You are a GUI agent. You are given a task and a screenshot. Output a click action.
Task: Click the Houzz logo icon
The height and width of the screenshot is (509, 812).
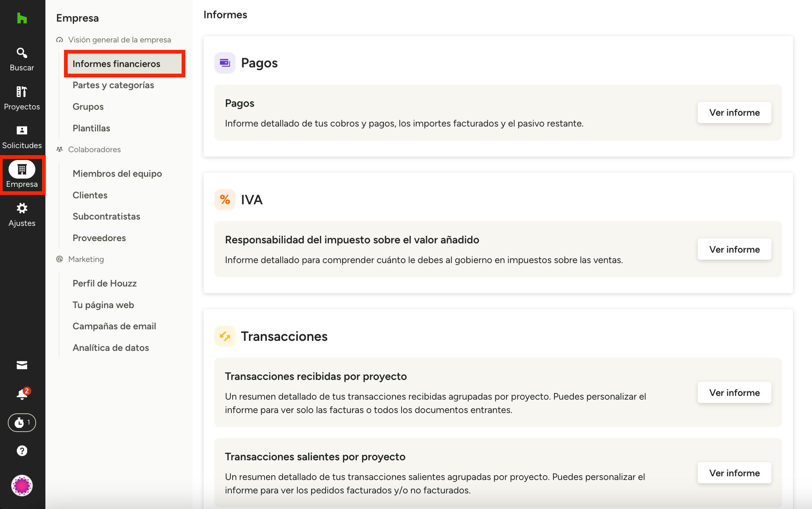tap(22, 18)
